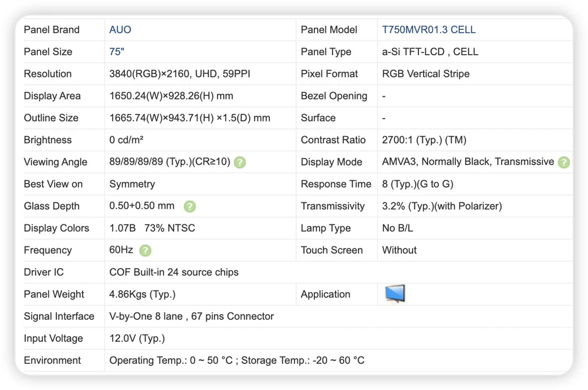The image size is (588, 390).
Task: Select the text COF Built-in 24 source chips
Action: click(174, 272)
